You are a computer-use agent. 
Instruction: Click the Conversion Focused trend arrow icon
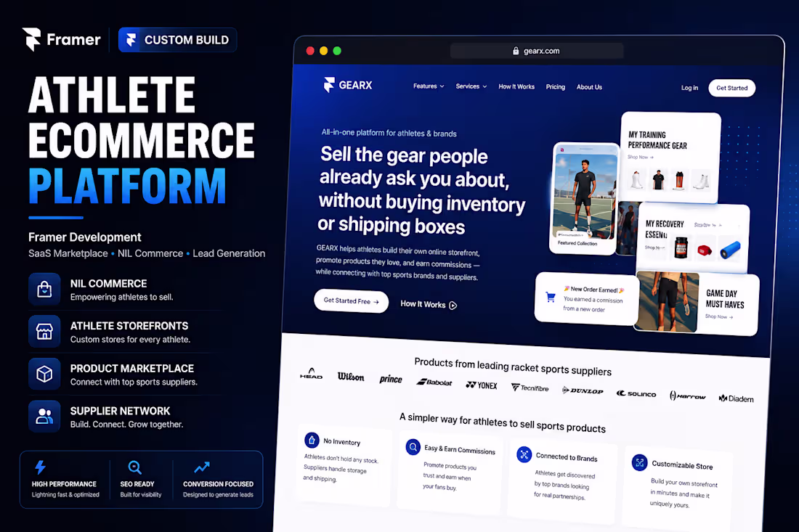(x=202, y=467)
